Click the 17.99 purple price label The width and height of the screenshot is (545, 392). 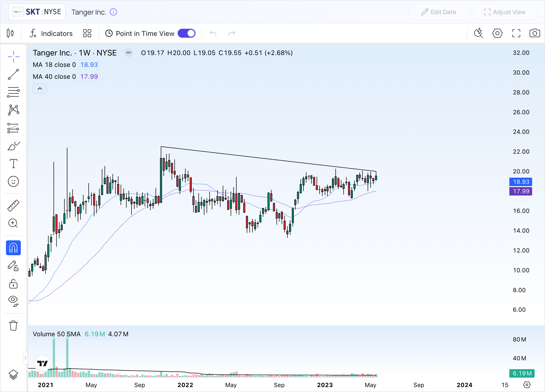[521, 191]
